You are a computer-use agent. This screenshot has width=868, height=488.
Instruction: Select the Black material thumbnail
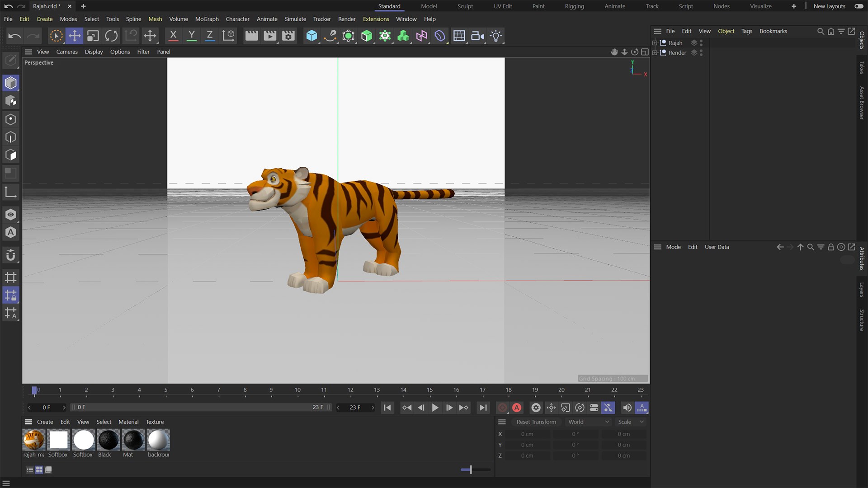[108, 440]
